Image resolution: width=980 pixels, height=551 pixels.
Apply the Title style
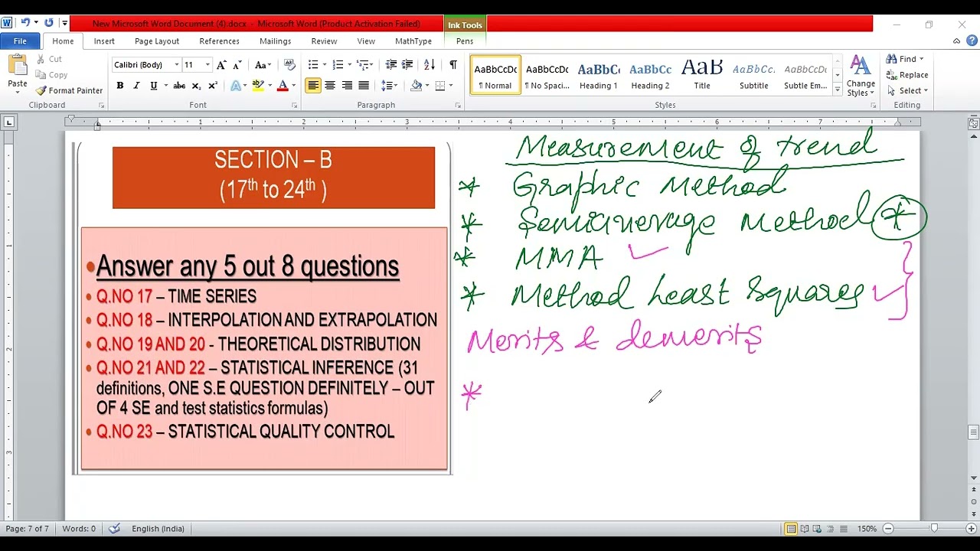(x=702, y=75)
